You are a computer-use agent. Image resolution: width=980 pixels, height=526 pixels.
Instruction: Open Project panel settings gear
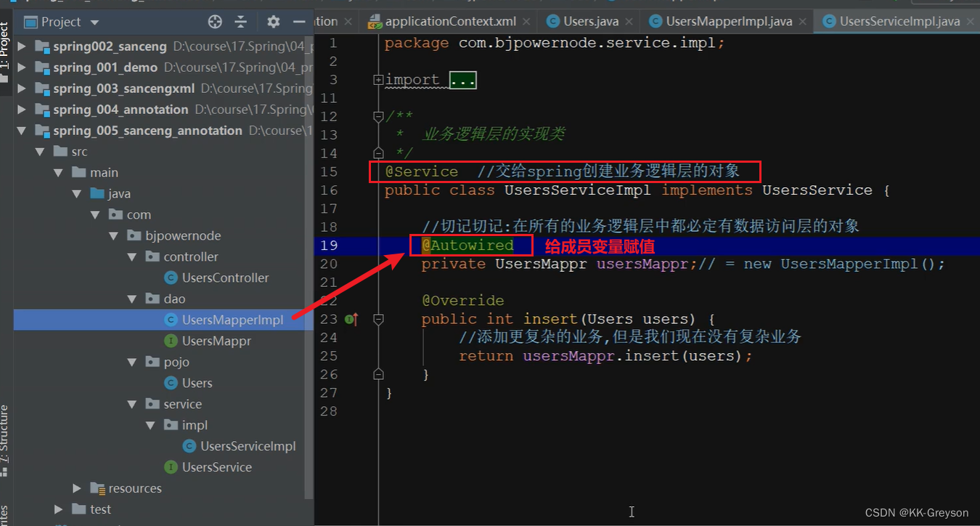pos(273,22)
